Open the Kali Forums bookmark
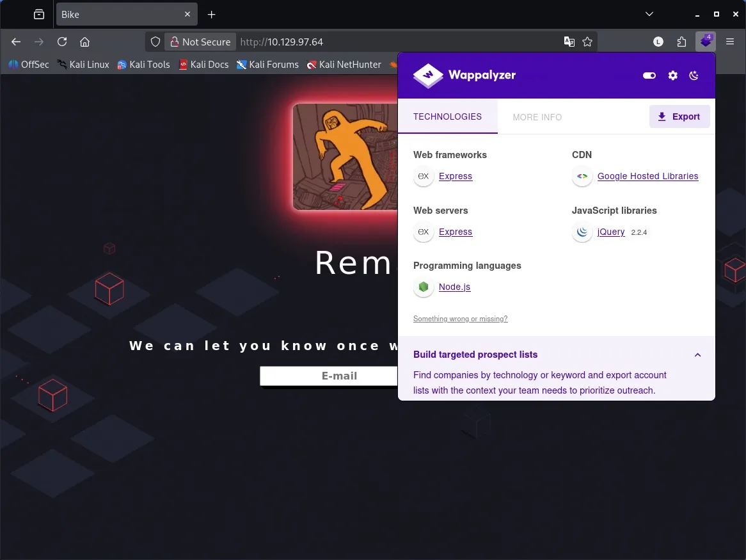The image size is (746, 560). pos(267,64)
